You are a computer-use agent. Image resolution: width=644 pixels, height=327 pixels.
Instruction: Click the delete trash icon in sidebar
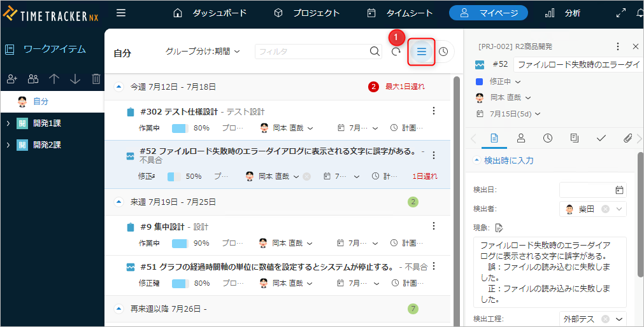[96, 79]
